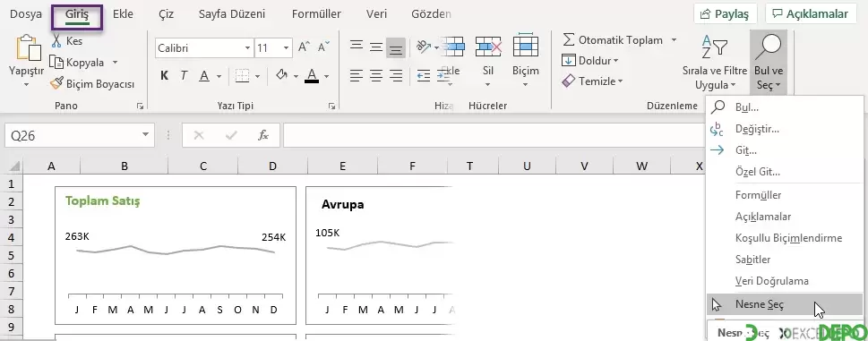Switch to the Giriş tab

point(77,15)
